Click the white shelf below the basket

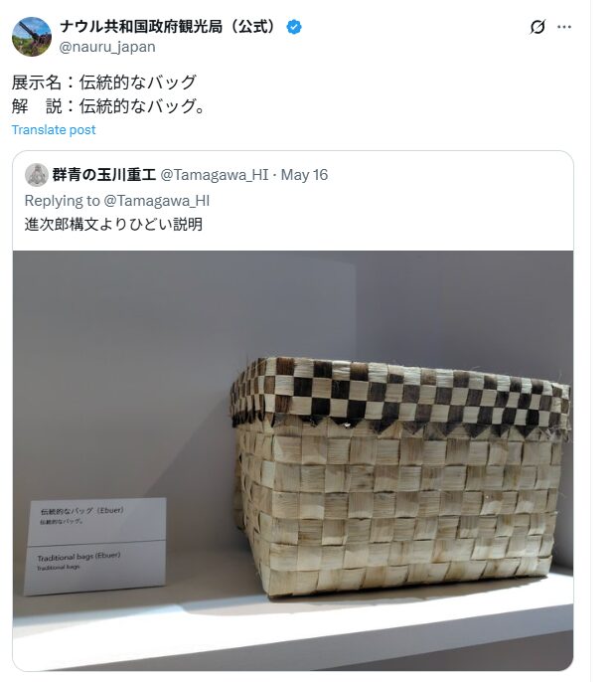point(293,626)
